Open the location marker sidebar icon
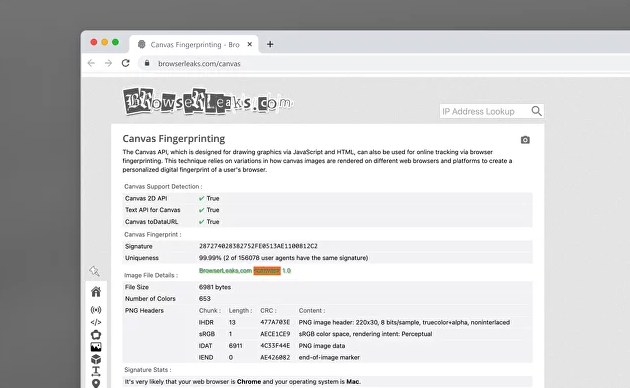630x388 pixels. pos(96,383)
